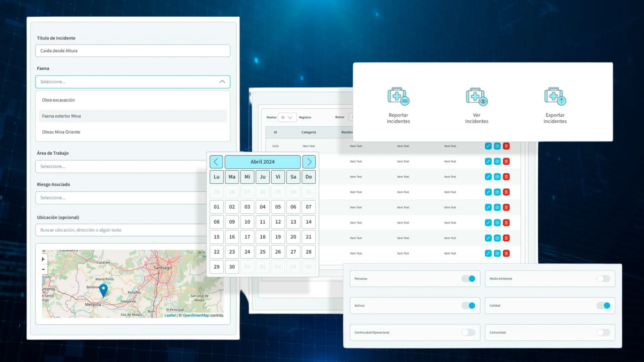Click the blue location pin on the map
Image resolution: width=644 pixels, height=362 pixels.
[x=103, y=291]
